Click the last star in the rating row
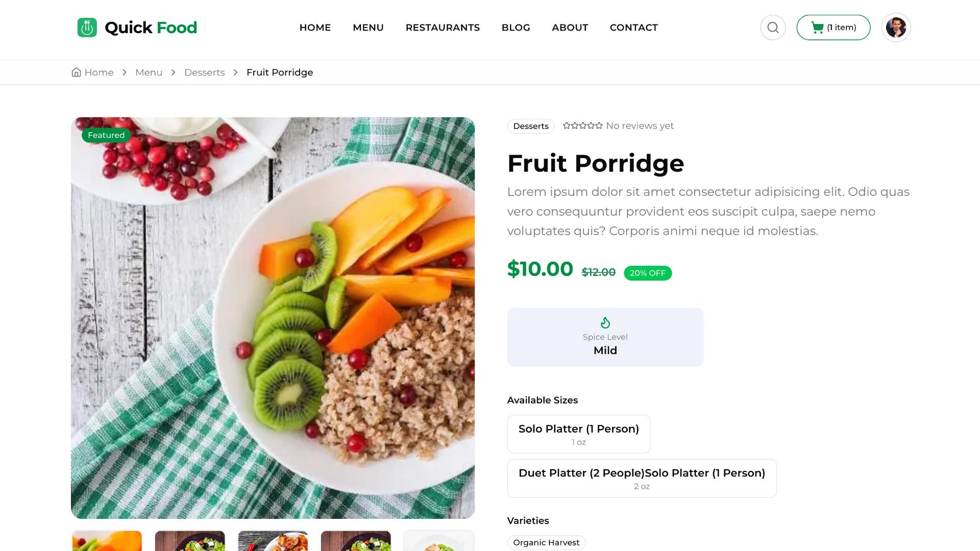Viewport: 980px width, 551px height. [x=598, y=126]
